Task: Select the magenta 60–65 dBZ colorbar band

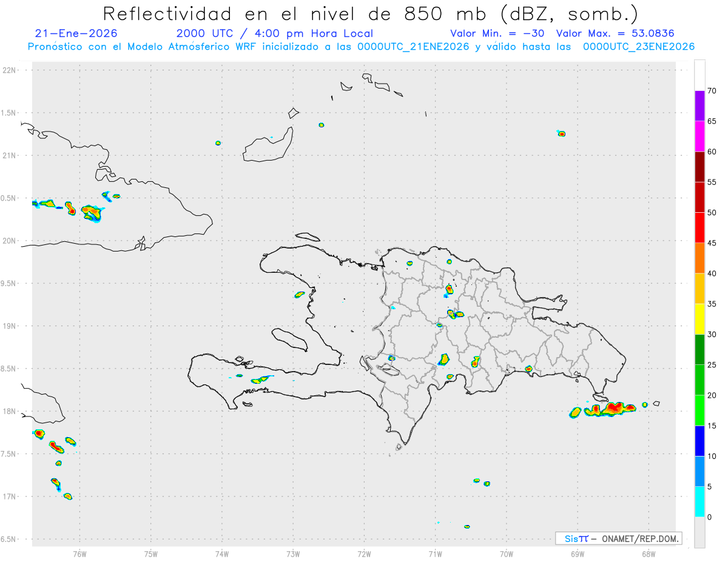Action: (699, 136)
